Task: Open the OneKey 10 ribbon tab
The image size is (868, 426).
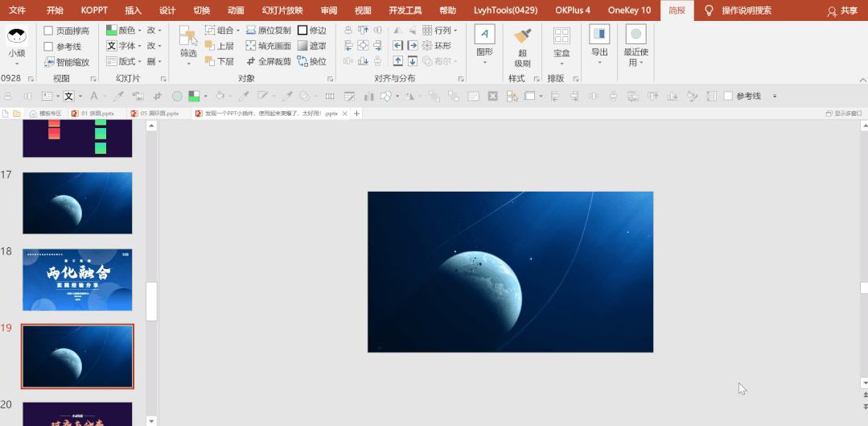Action: point(629,10)
